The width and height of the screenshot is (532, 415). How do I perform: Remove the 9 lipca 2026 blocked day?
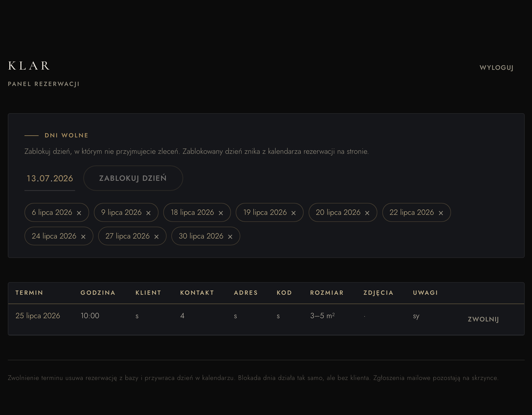(148, 213)
